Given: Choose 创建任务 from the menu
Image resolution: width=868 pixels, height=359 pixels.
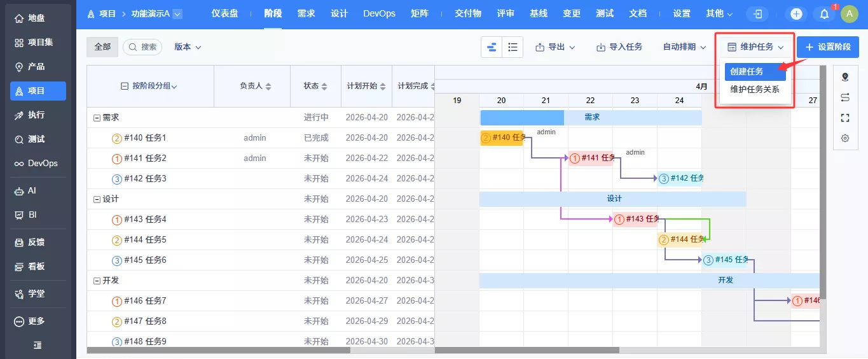Looking at the screenshot, I should point(755,72).
